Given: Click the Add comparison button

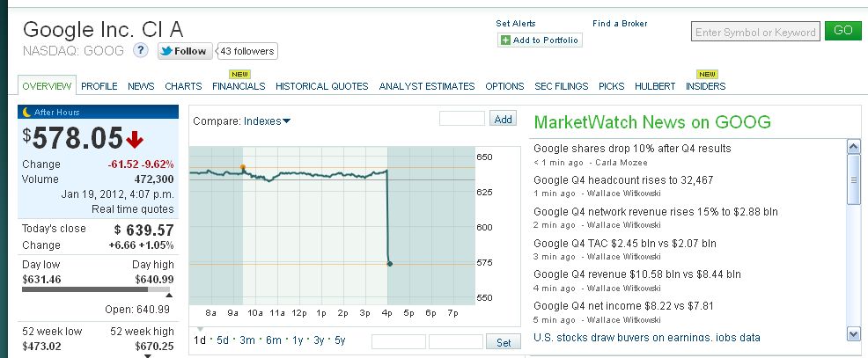Looking at the screenshot, I should (504, 119).
